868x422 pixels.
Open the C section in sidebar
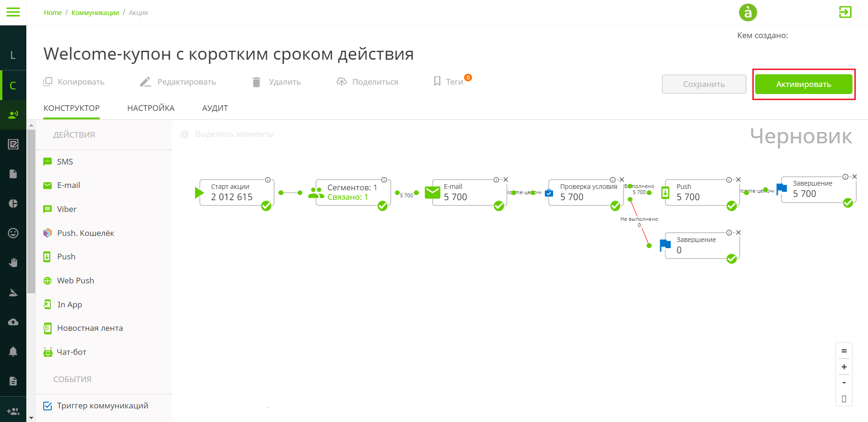click(13, 86)
